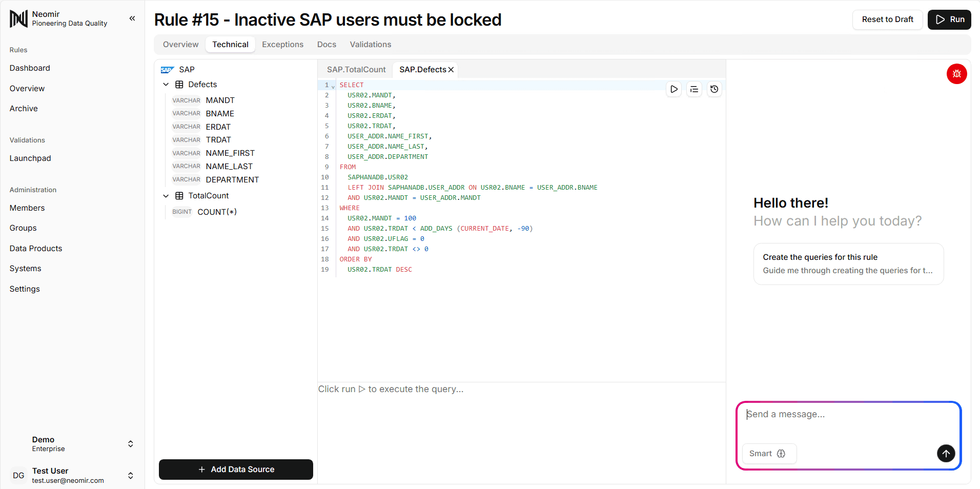
Task: Click the SAP data source logo
Action: tap(168, 69)
